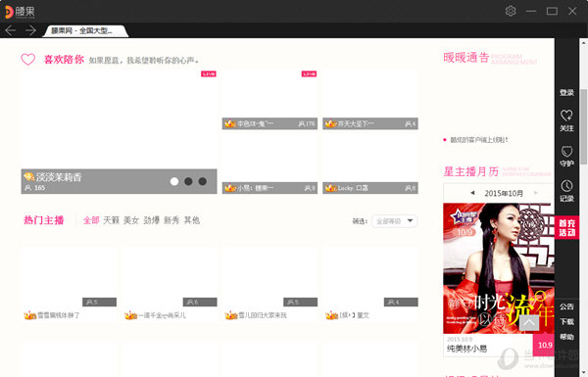This screenshot has width=588, height=377.
Task: Click the vertical page scrollbar
Action: [583, 126]
